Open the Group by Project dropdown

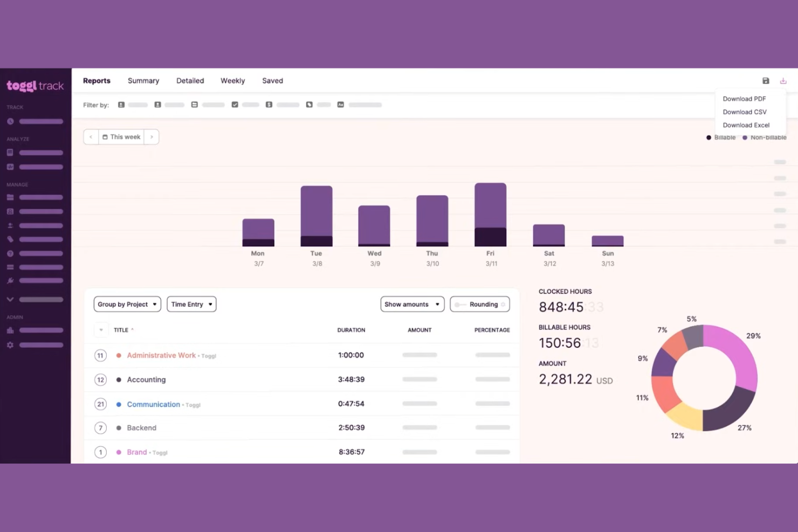click(127, 304)
